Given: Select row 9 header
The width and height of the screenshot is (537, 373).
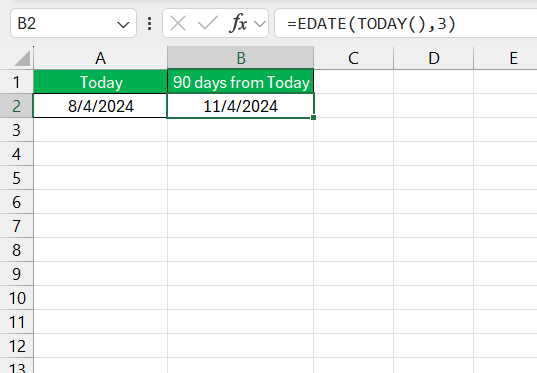Looking at the screenshot, I should 16,274.
